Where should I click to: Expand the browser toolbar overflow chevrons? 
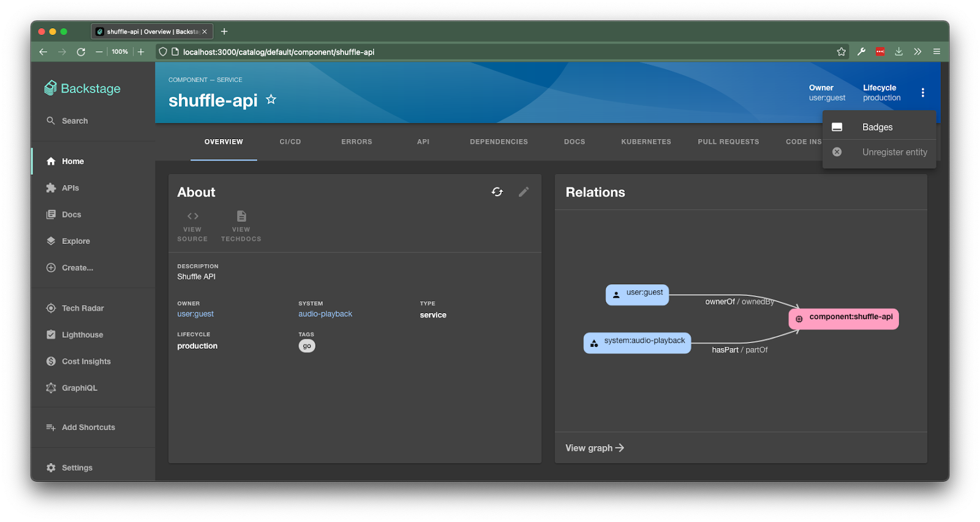pyautogui.click(x=918, y=51)
